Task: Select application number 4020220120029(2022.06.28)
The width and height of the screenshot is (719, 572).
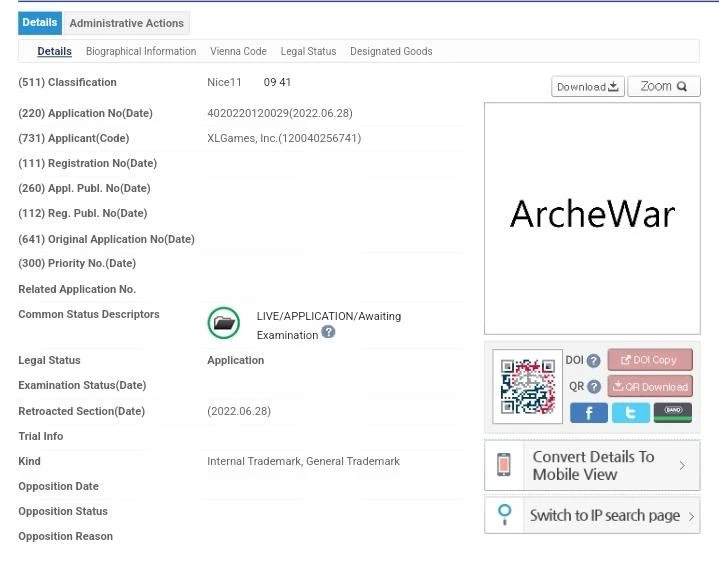Action: pyautogui.click(x=280, y=113)
